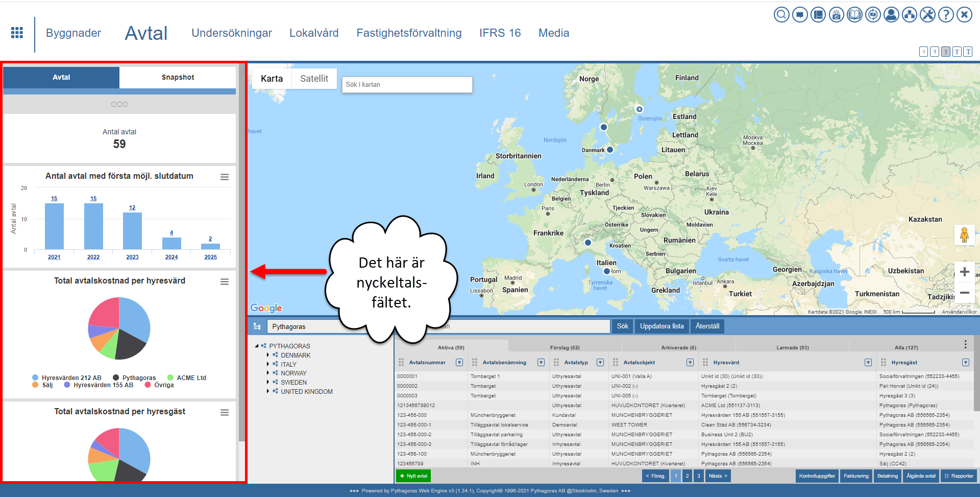The image size is (980, 497).
Task: Click the green Nytt avtal button
Action: (x=413, y=476)
